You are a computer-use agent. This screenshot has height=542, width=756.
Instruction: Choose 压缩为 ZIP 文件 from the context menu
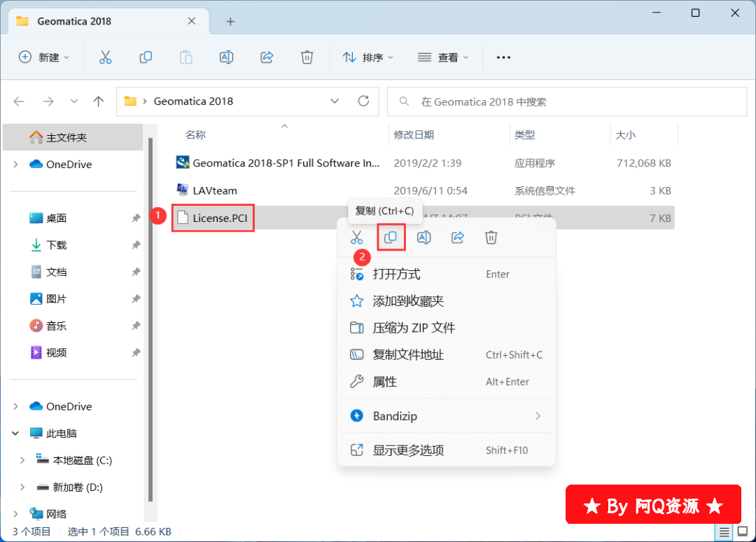[447, 328]
